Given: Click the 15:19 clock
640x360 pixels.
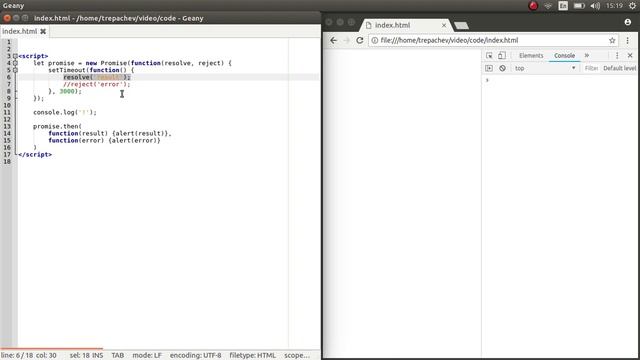Looking at the screenshot, I should coord(614,6).
